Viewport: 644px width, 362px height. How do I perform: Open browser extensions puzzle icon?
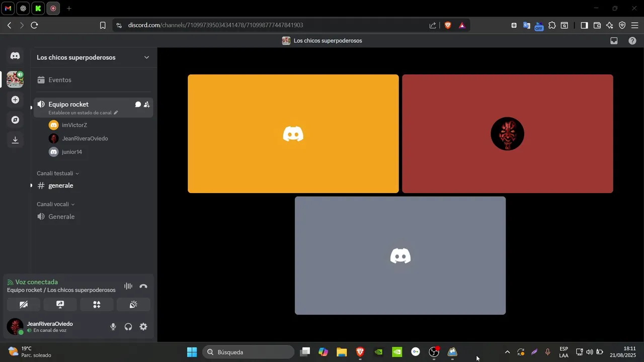[x=552, y=25]
